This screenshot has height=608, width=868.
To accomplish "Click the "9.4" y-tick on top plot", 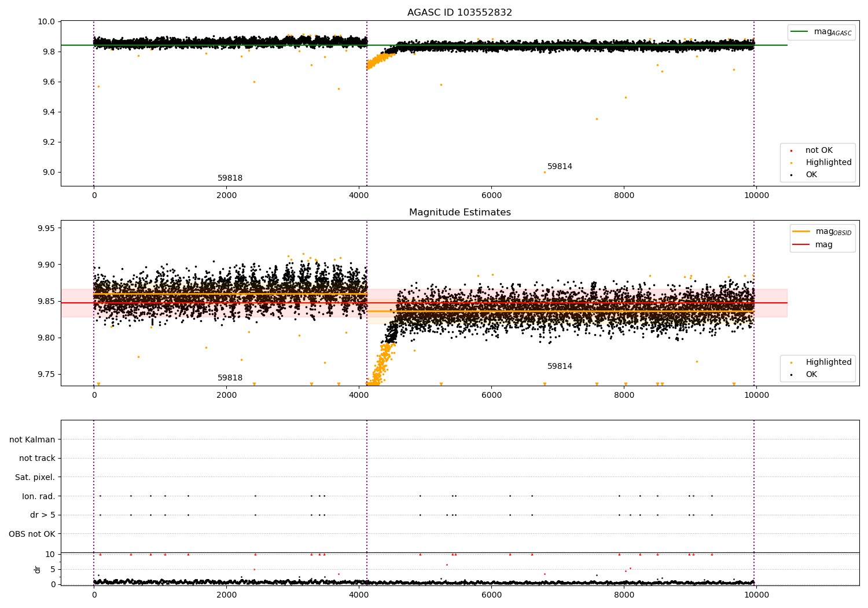I will pos(49,112).
